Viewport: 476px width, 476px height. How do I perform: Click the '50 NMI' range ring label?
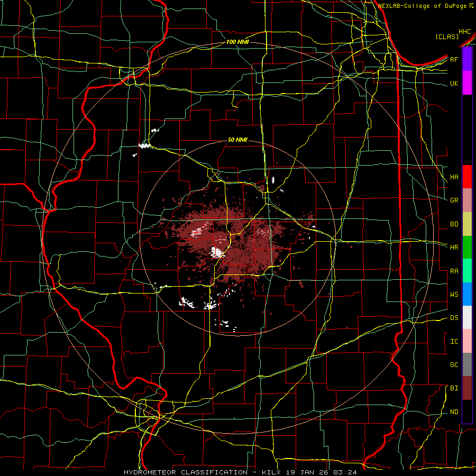[x=237, y=140]
